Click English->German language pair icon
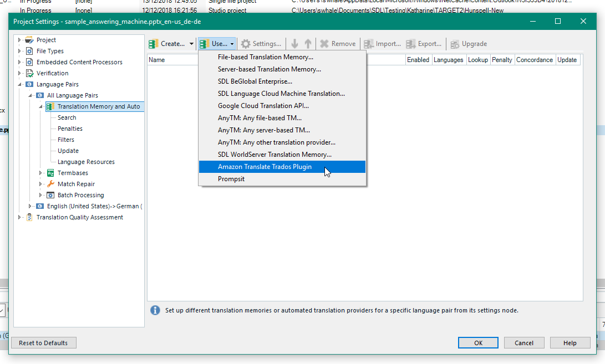 click(40, 206)
